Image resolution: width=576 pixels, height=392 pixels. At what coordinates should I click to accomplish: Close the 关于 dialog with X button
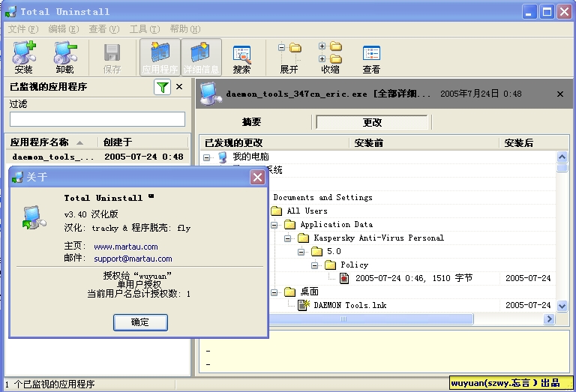257,178
